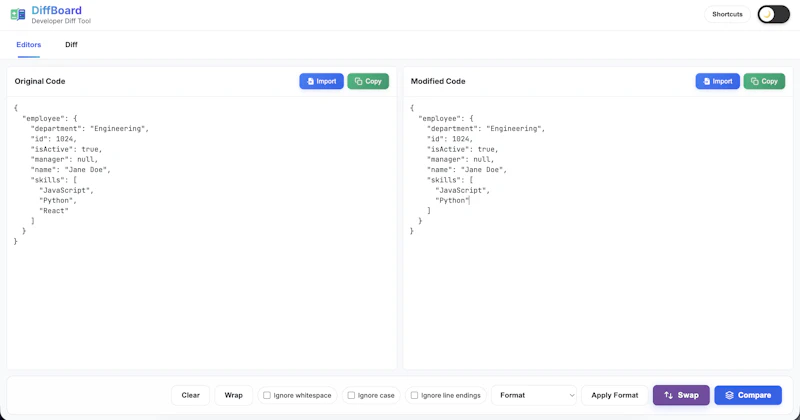
Task: Run Compare on the two editors
Action: [748, 396]
